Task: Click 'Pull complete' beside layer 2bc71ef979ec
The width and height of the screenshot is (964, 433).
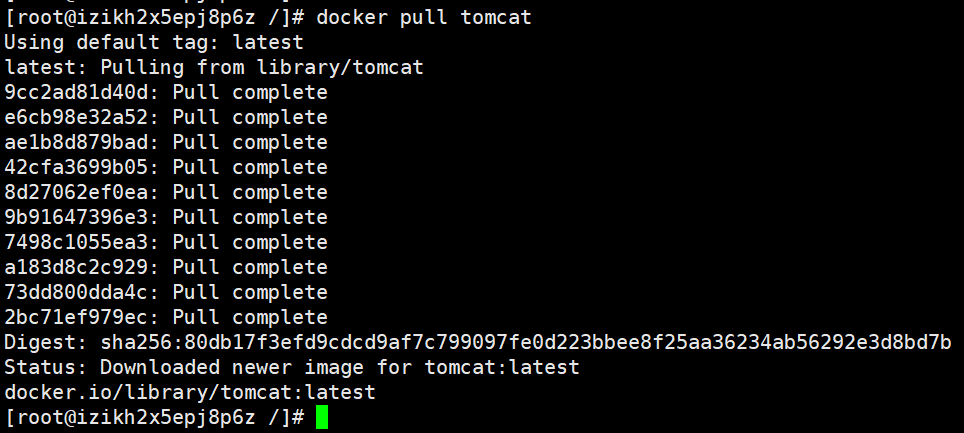Action: (x=250, y=317)
